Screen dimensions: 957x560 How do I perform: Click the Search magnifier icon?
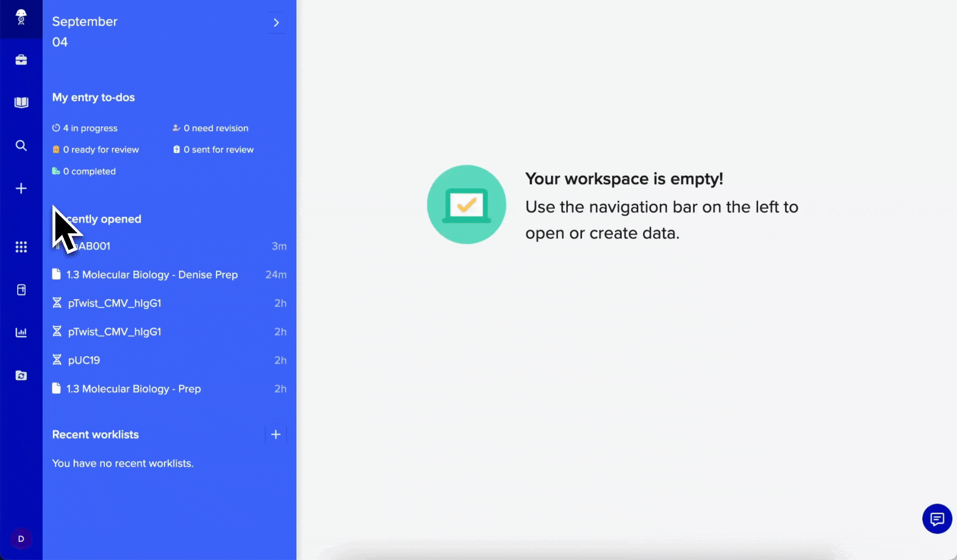(x=21, y=146)
